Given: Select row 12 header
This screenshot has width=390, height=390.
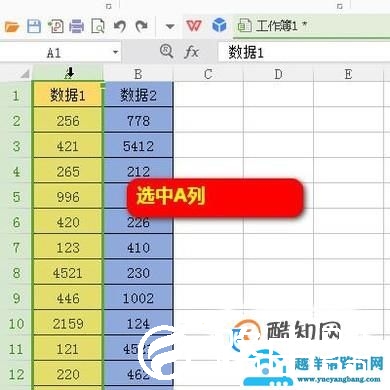Looking at the screenshot, I should coord(16,374).
